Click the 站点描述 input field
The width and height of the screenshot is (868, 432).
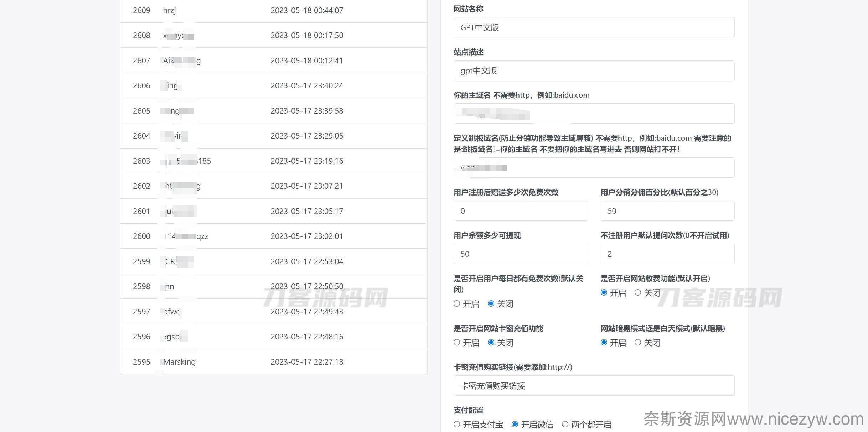(594, 71)
